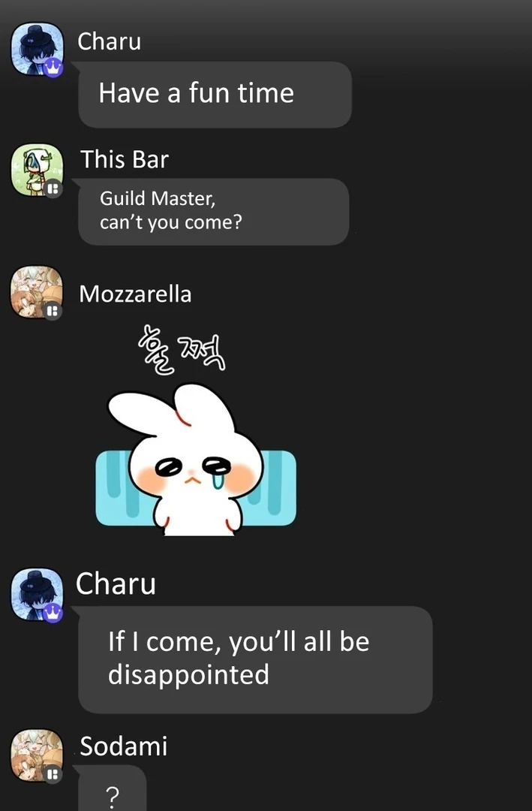Screen dimensions: 532x811
Task: Click the Charu name above "If I come" message
Action: (x=116, y=583)
